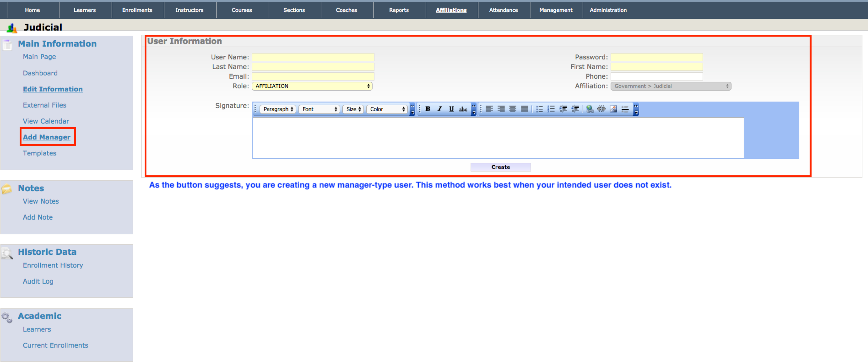Go to the Enrollments menu tab
Screen dimensions: 868x362
point(137,10)
